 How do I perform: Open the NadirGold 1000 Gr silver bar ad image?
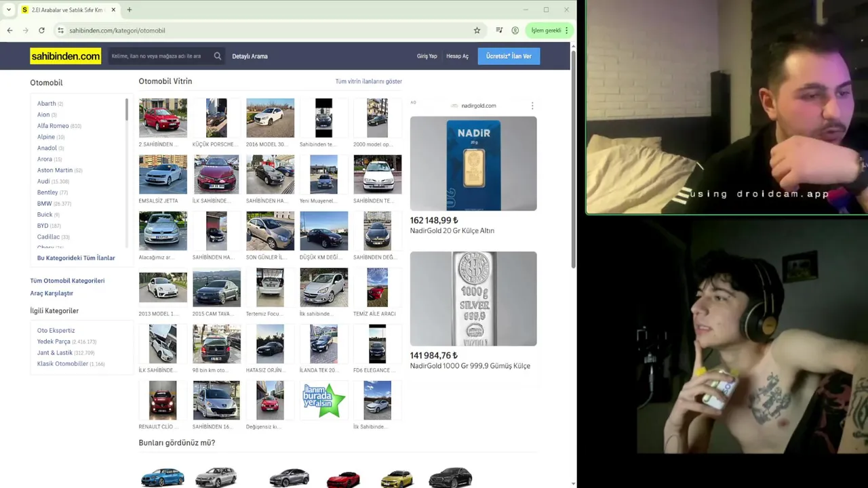(473, 299)
